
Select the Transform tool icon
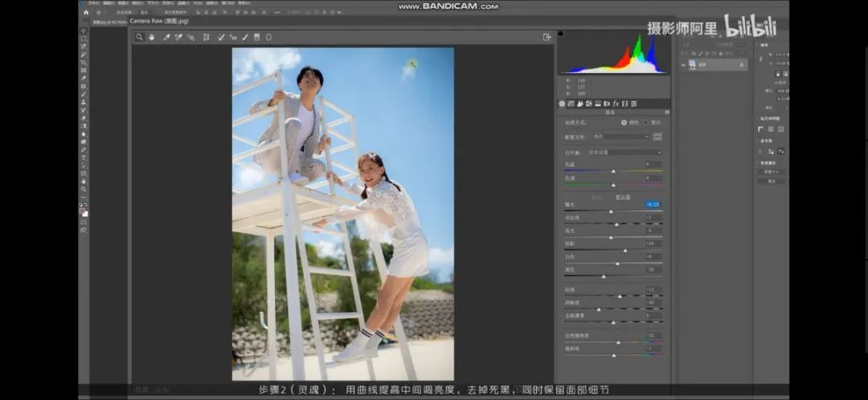point(206,37)
